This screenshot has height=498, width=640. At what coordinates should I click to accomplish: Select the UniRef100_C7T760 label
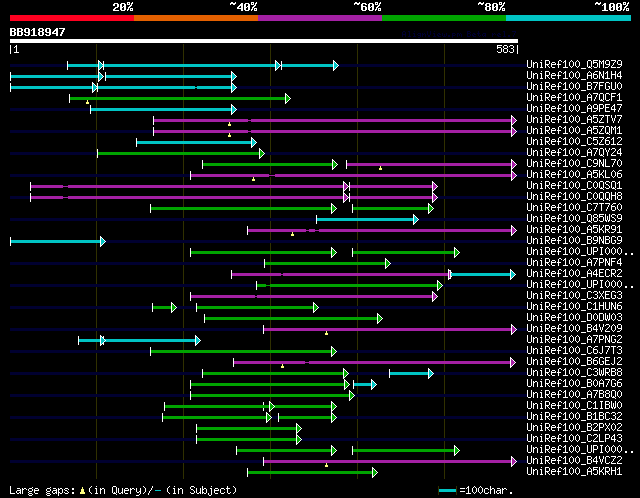click(x=574, y=208)
